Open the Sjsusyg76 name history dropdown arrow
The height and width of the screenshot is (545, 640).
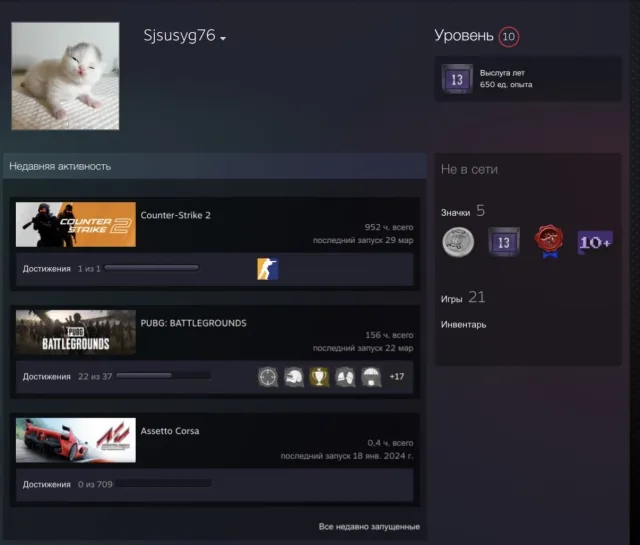point(223,38)
